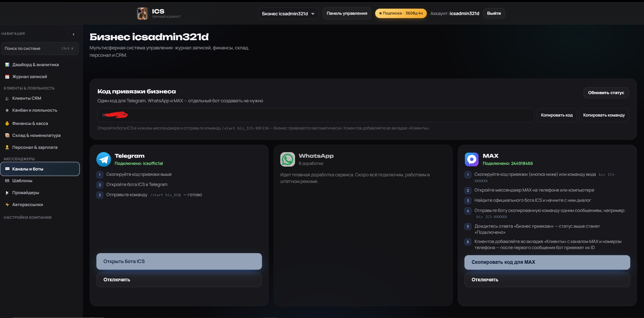The width and height of the screenshot is (644, 318).
Task: Click the MAX status Подключено: 244918466
Action: coord(508,163)
